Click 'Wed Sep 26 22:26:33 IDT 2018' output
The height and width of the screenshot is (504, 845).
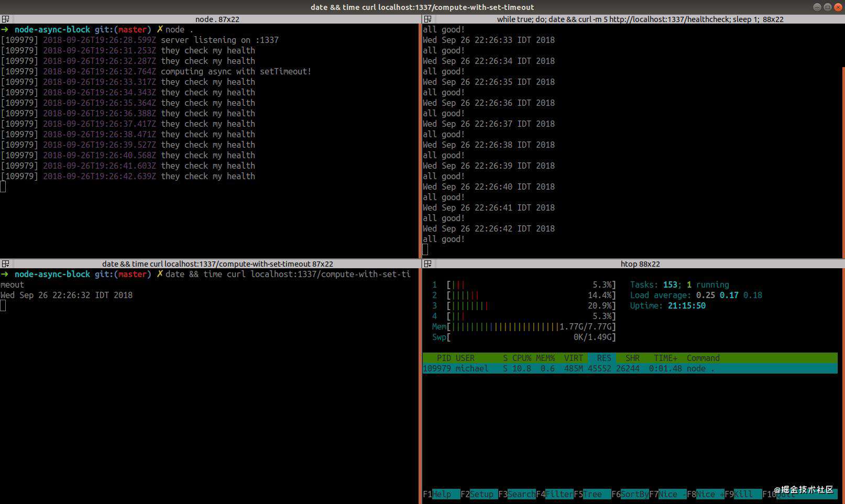[489, 40]
